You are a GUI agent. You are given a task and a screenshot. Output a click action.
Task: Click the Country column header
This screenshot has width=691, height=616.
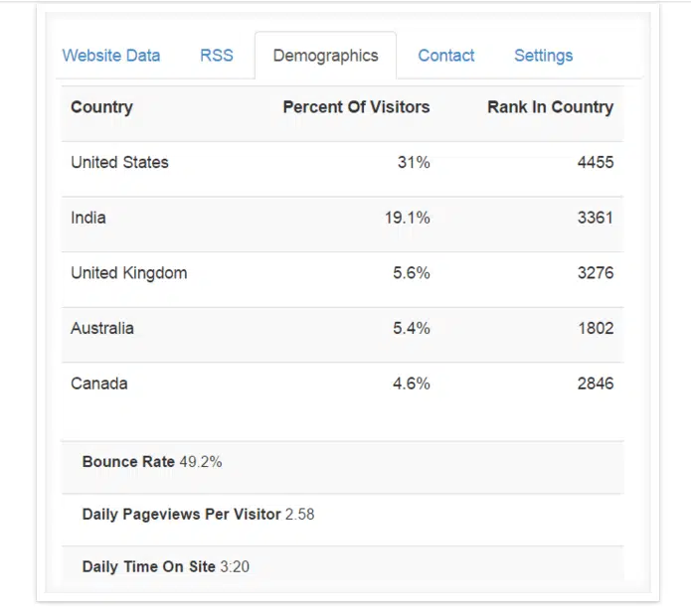pos(101,107)
